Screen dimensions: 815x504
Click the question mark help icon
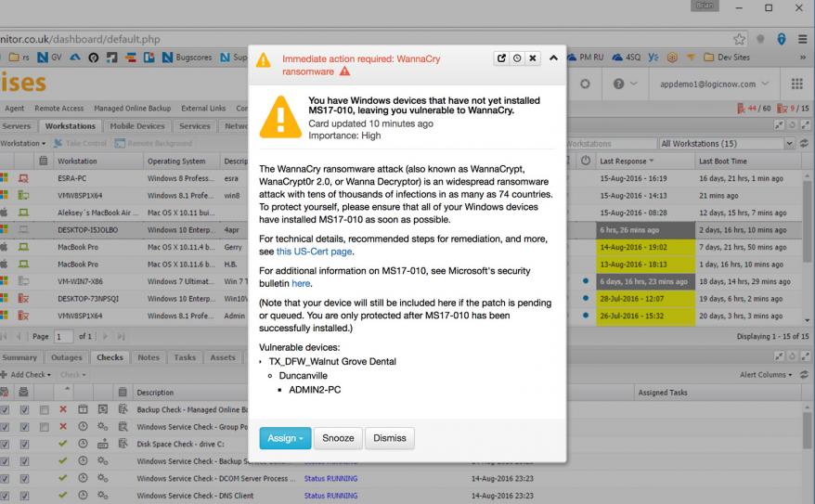[x=618, y=84]
